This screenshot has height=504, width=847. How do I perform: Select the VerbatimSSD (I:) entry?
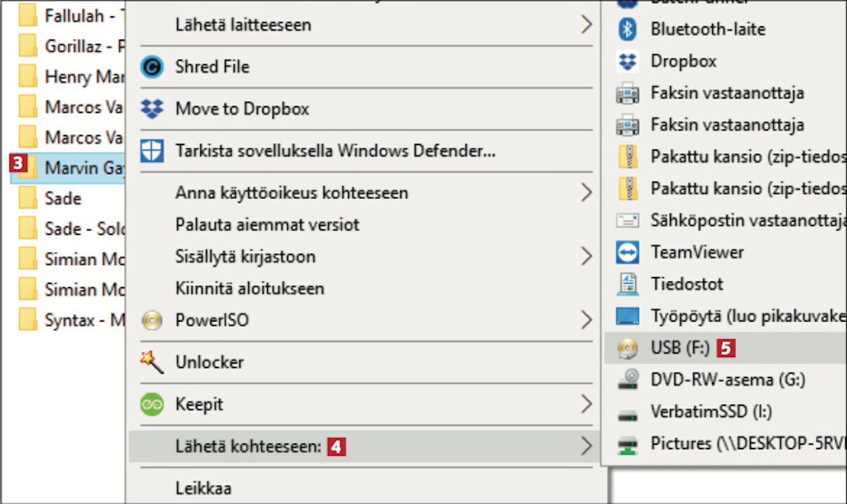[x=725, y=411]
